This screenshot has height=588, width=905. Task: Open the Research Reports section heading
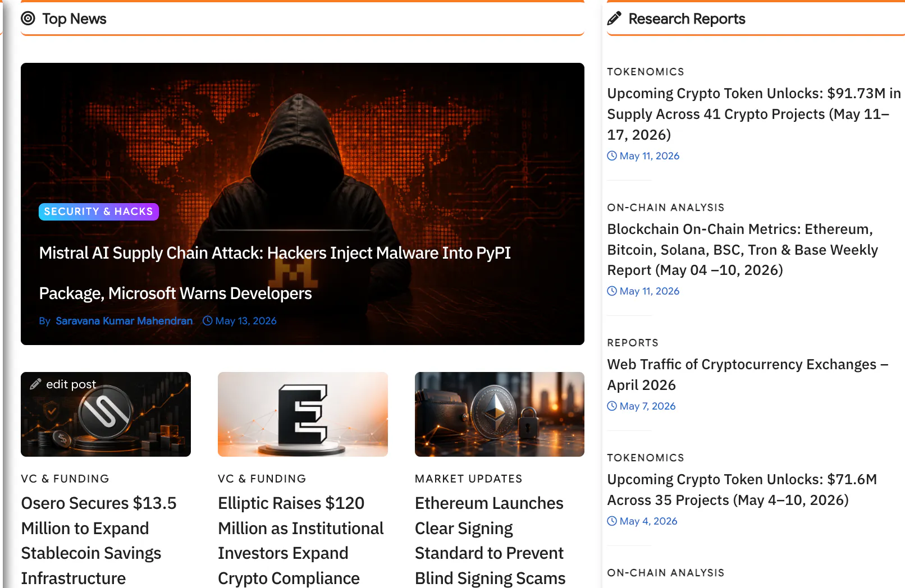(x=687, y=19)
